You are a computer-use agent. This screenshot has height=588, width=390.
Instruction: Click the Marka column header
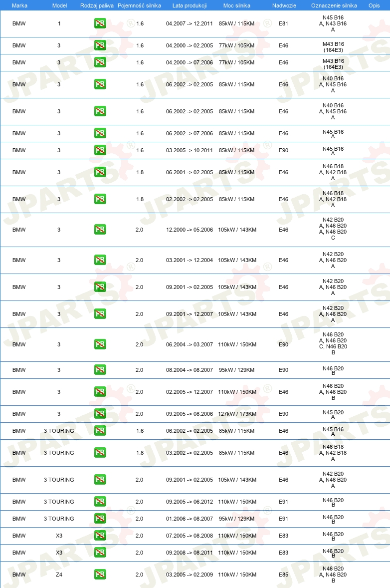tap(19, 5)
